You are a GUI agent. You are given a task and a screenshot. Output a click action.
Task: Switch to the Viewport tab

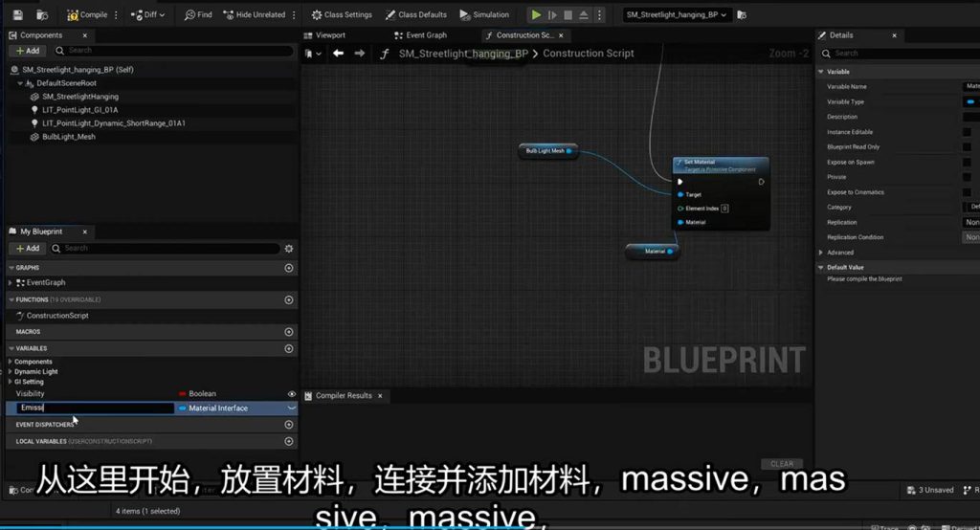pos(329,35)
